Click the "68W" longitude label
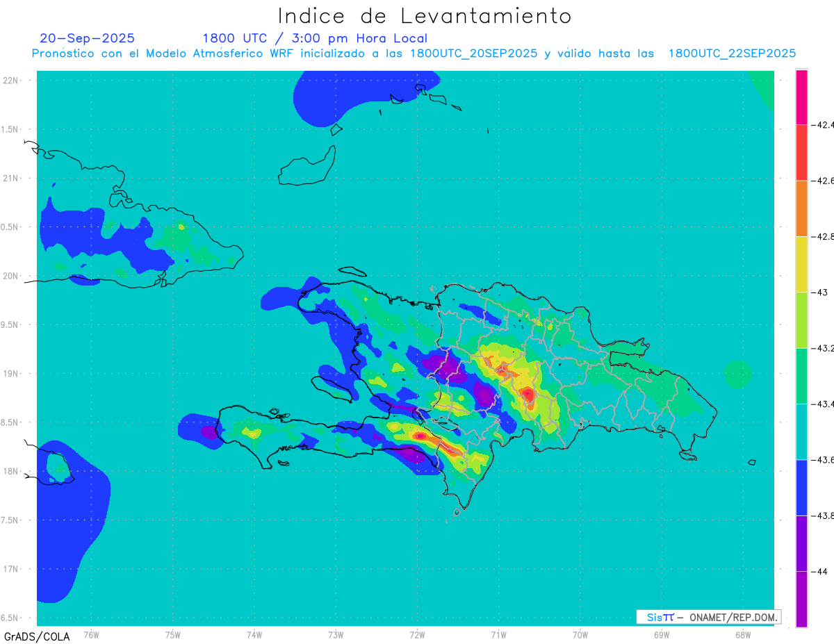The height and width of the screenshot is (644, 834). [742, 634]
